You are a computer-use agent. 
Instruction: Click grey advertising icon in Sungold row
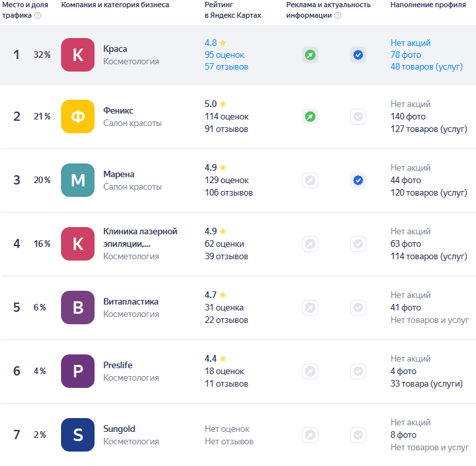click(310, 434)
